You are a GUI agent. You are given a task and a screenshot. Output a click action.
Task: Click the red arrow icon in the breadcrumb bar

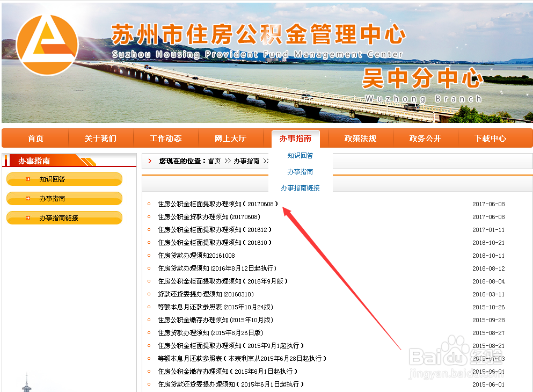150,161
